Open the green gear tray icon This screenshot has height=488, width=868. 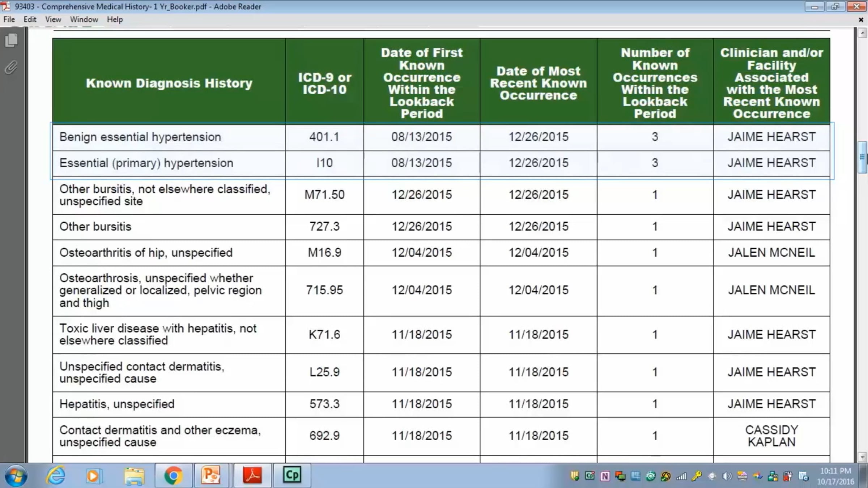[651, 476]
